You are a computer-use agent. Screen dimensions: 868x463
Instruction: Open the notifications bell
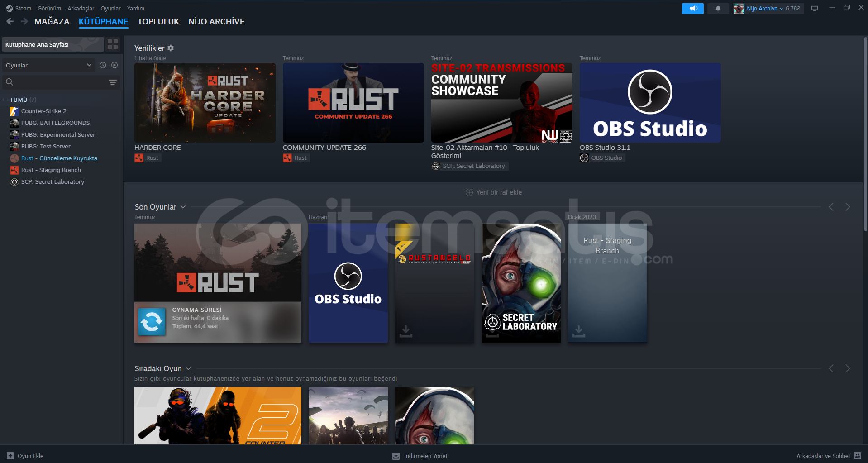pyautogui.click(x=718, y=9)
